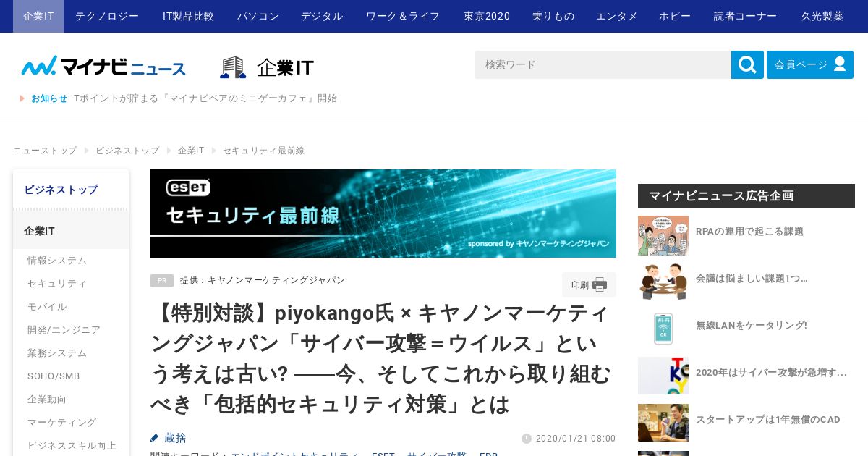
Task: Open the 企業IT top navigation tab
Action: (38, 16)
